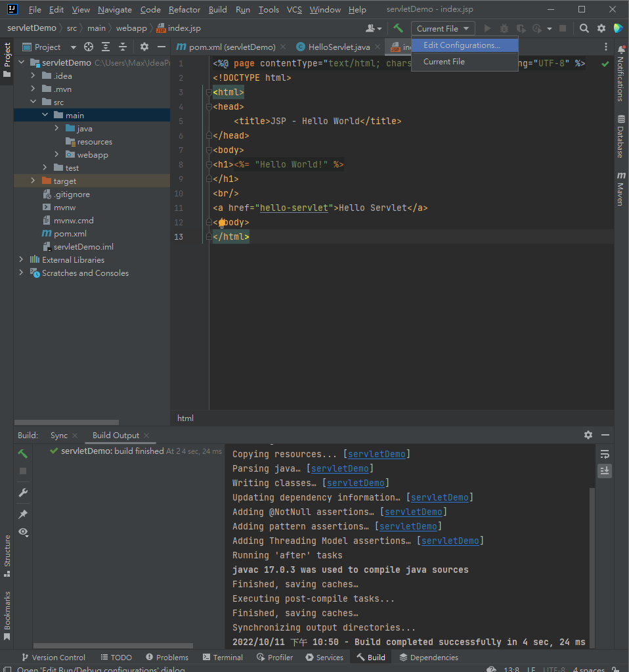Click the Build Project hammer icon
The image size is (629, 672).
click(398, 28)
